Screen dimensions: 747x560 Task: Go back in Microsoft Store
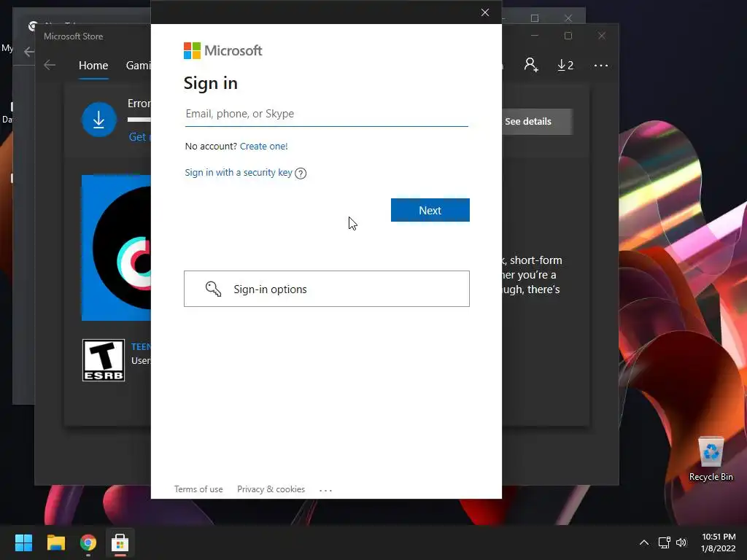click(x=50, y=65)
